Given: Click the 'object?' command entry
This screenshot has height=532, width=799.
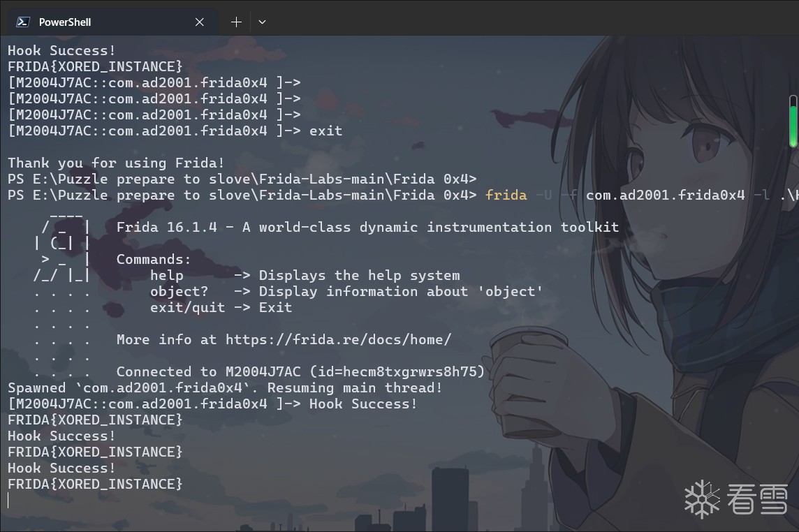Looking at the screenshot, I should pos(179,291).
